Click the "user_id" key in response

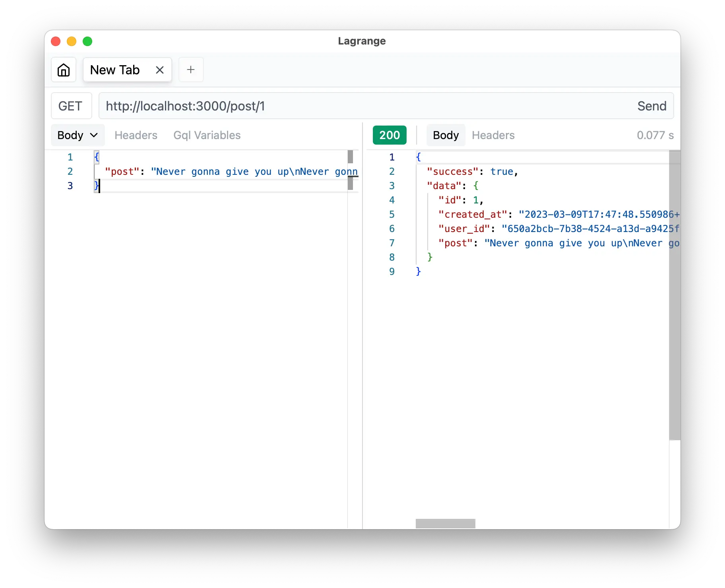coord(464,229)
